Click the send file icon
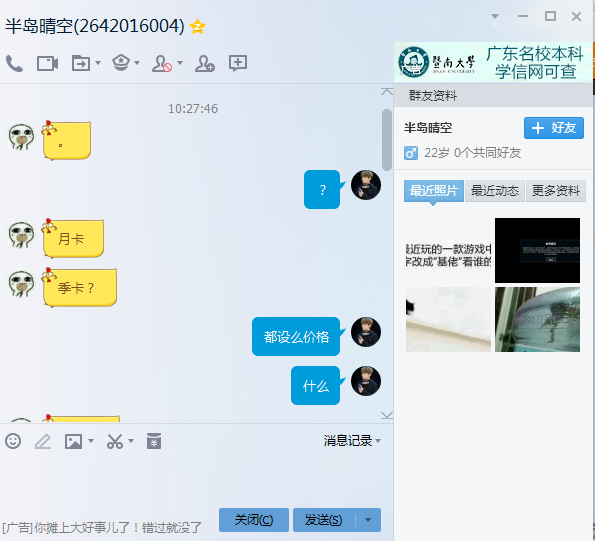 (81, 63)
